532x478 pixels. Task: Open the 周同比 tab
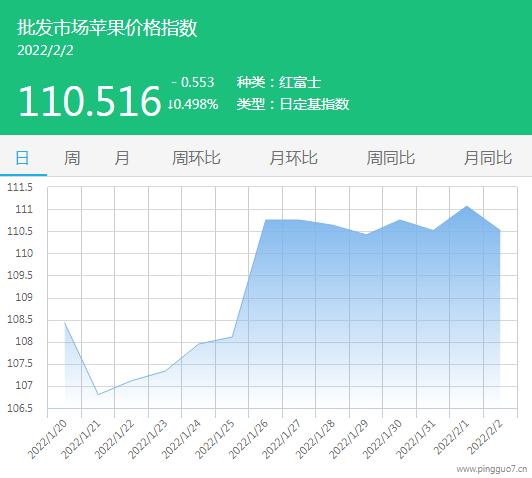[391, 158]
